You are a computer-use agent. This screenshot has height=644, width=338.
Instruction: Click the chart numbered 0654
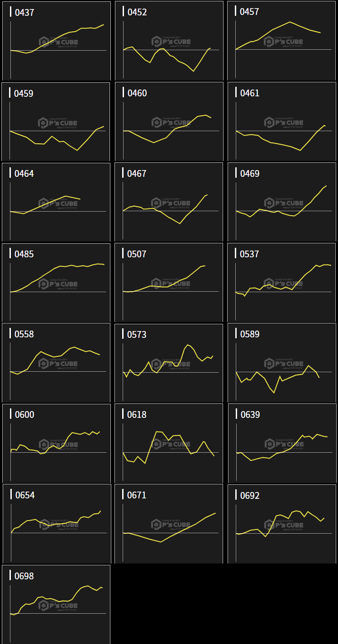point(56,524)
